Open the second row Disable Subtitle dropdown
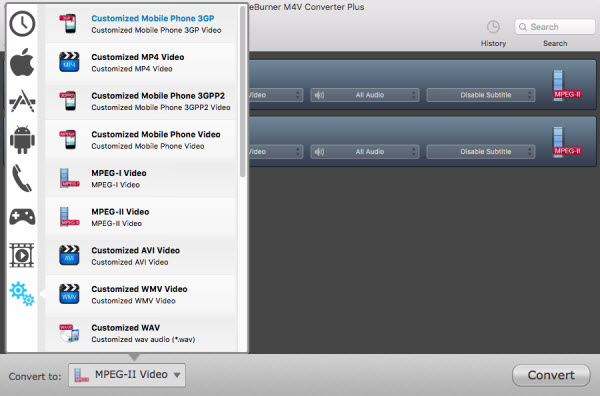 [x=481, y=152]
